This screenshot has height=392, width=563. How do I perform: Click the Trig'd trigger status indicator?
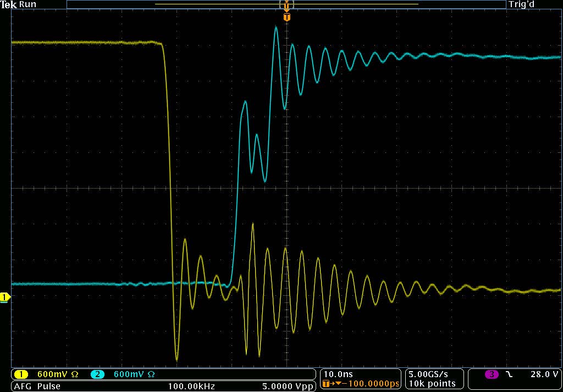tap(522, 4)
